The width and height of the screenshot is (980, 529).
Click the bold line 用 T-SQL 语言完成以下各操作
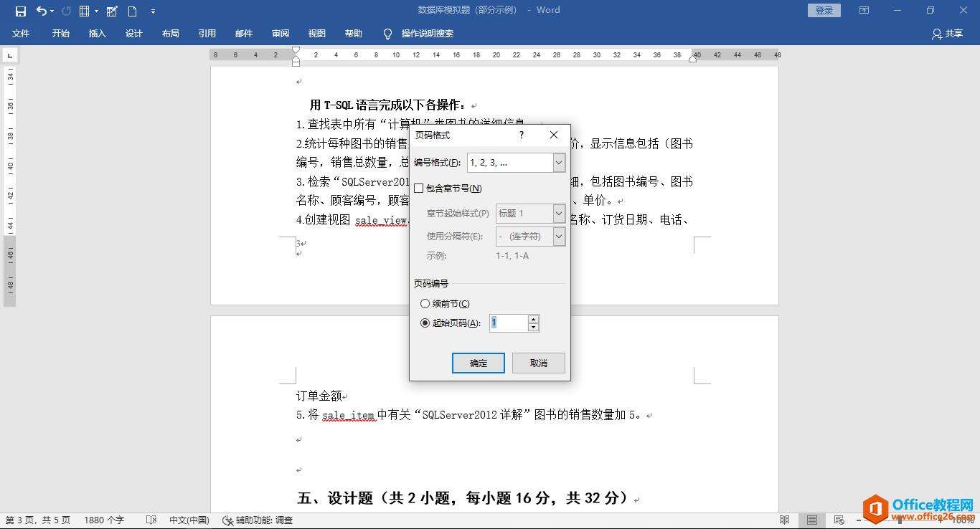click(387, 105)
